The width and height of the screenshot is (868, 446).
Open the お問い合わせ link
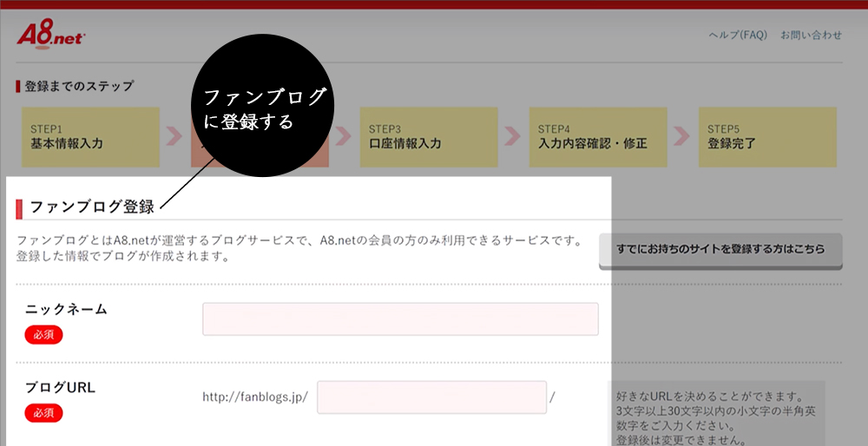point(811,35)
